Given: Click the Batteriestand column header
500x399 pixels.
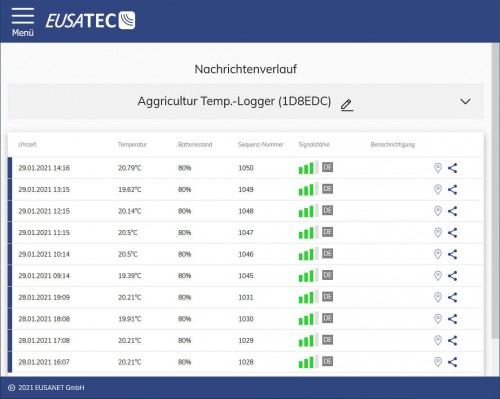Looking at the screenshot, I should (195, 144).
